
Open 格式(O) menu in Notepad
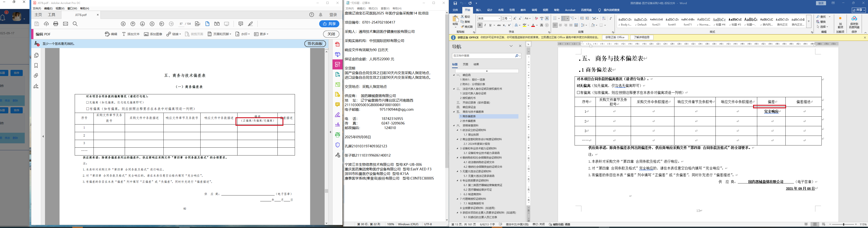pyautogui.click(x=373, y=9)
